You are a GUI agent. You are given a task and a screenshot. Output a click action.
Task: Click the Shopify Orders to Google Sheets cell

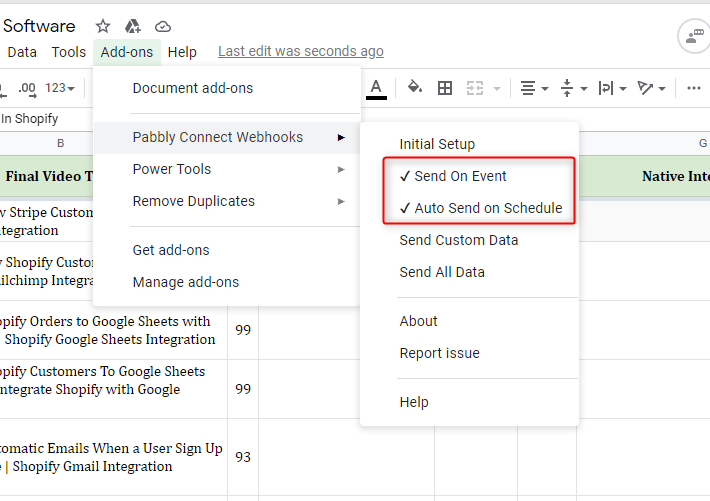click(x=113, y=330)
